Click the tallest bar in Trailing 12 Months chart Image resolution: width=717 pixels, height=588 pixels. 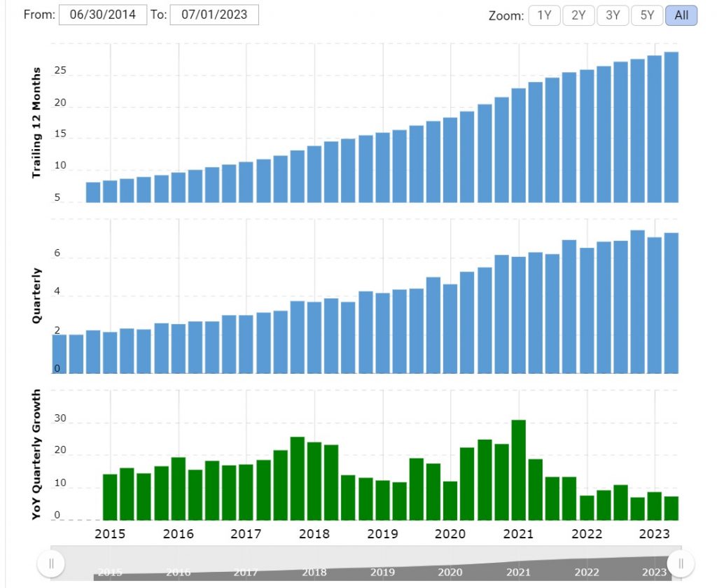click(671, 126)
